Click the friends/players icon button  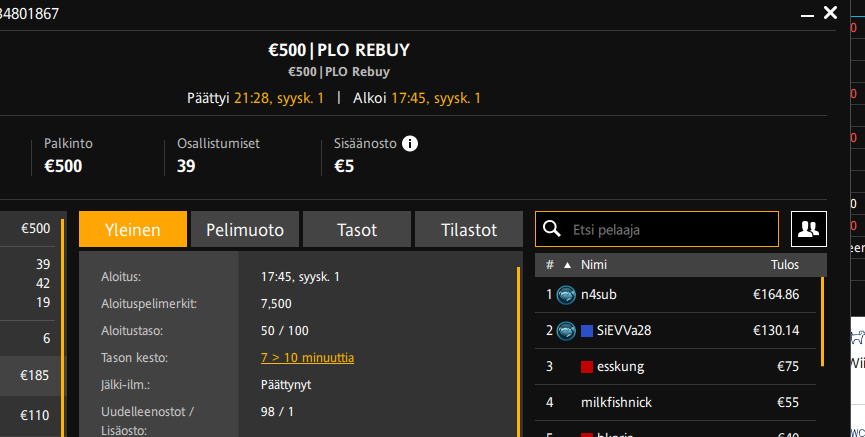808,229
